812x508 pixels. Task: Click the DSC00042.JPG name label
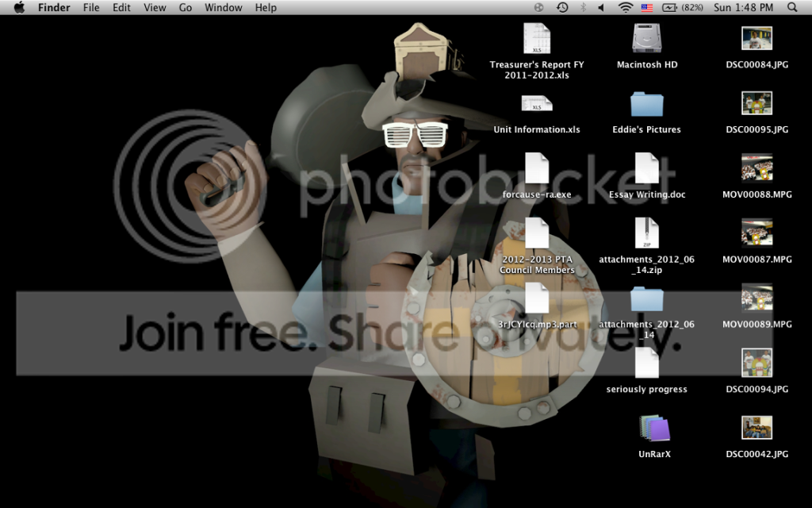coord(756,454)
